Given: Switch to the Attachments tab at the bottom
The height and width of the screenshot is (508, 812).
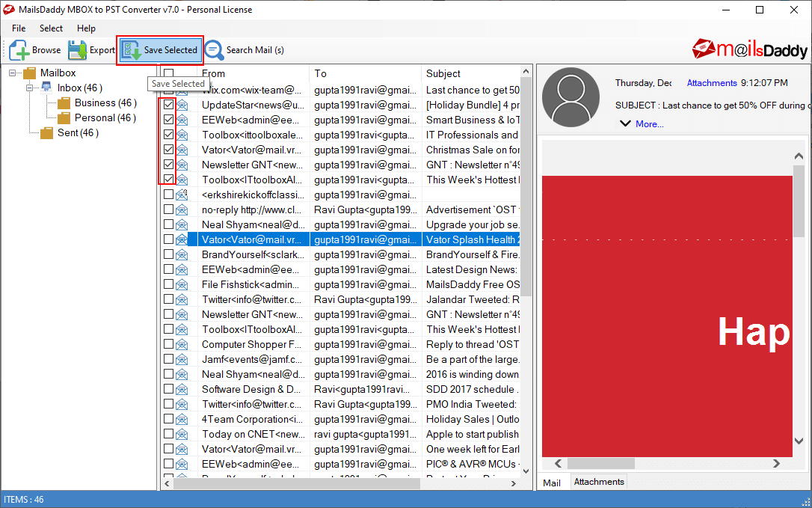Looking at the screenshot, I should [x=599, y=482].
